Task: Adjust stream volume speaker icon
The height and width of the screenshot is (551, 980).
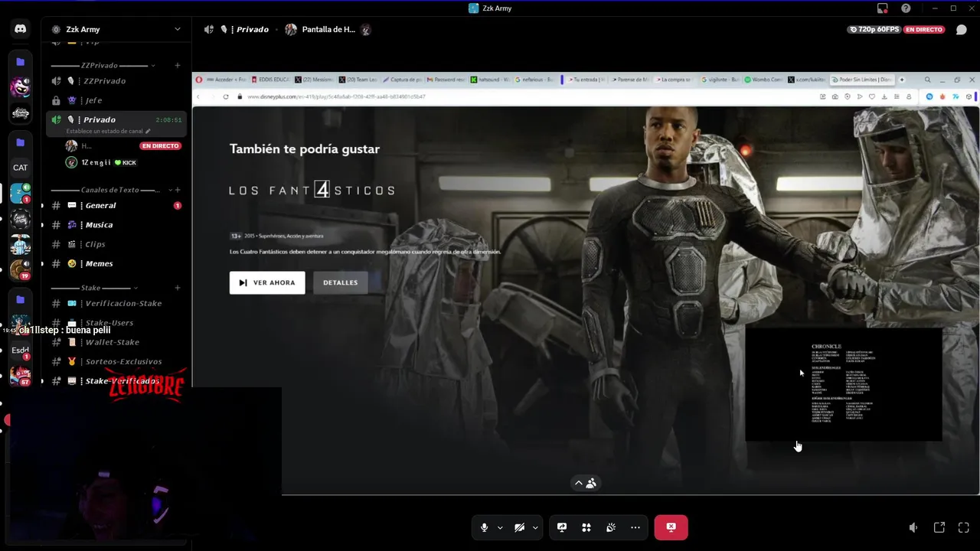Action: click(x=913, y=527)
